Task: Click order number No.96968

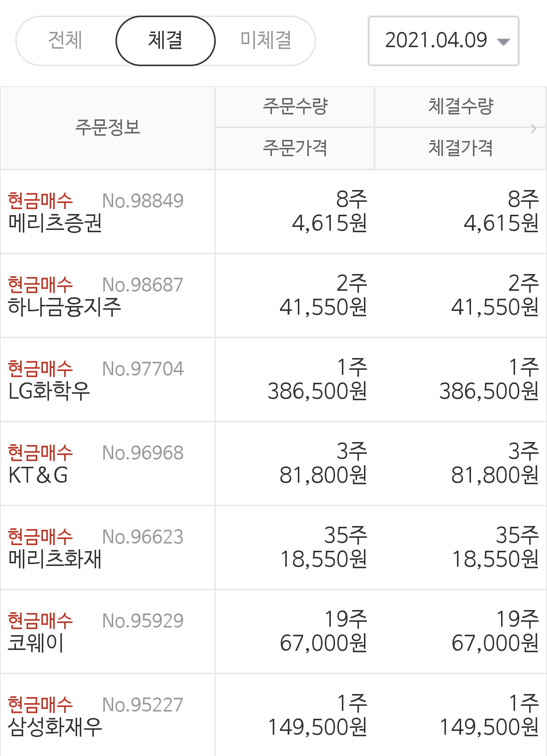Action: (x=143, y=453)
